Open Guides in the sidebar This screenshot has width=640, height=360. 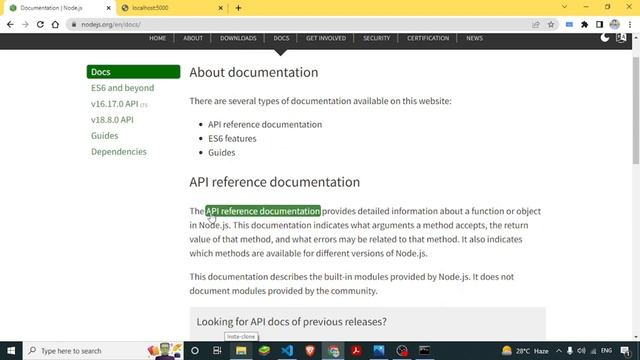click(x=104, y=136)
